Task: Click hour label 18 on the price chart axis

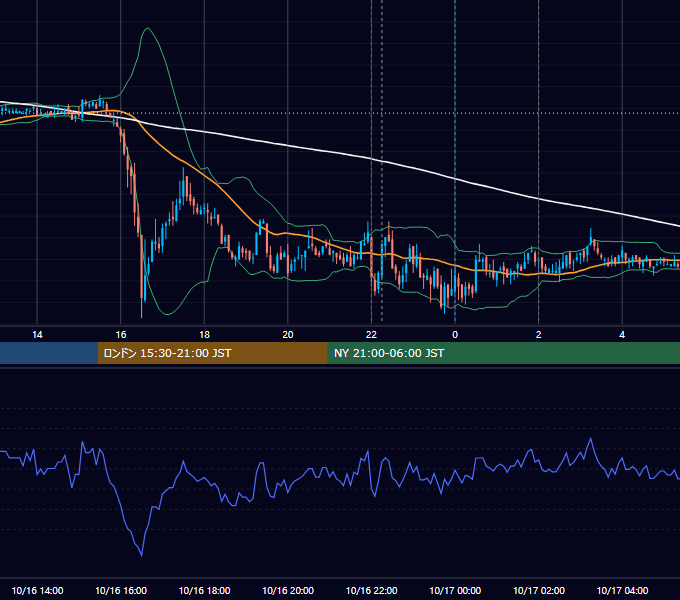Action: click(x=204, y=335)
